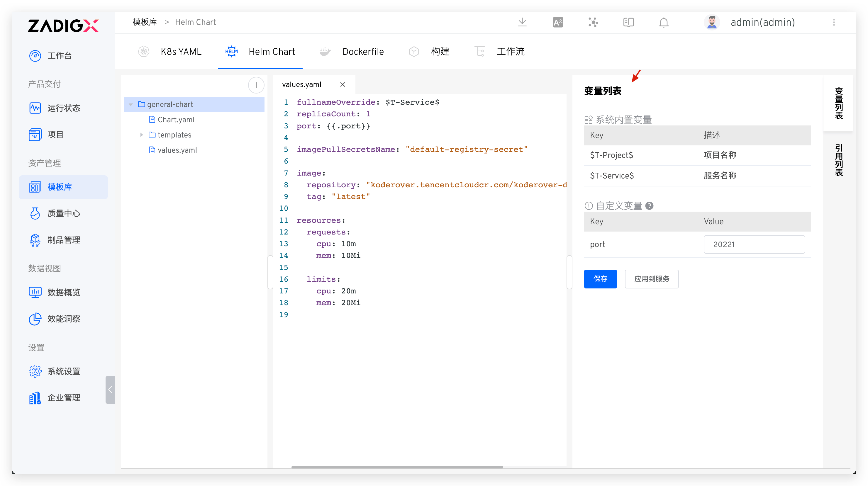Collapse the general-chart folder

[x=131, y=104]
